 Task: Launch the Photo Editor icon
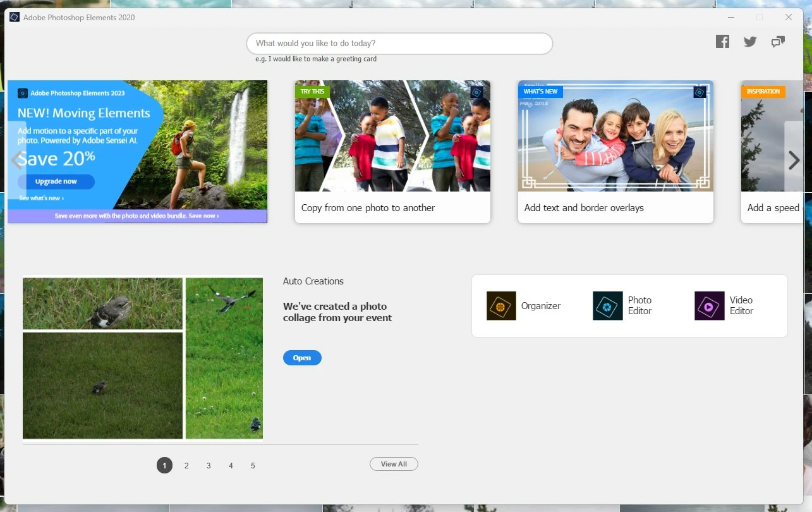pos(607,306)
